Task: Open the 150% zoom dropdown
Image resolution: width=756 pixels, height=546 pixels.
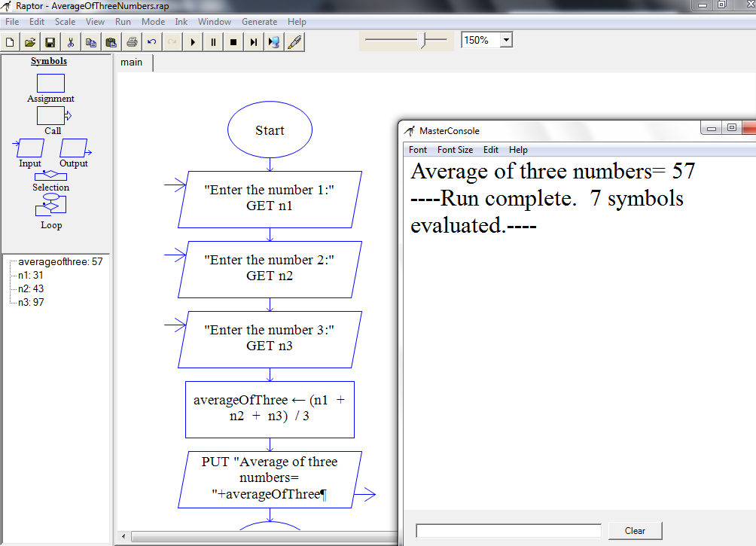Action: coord(507,39)
